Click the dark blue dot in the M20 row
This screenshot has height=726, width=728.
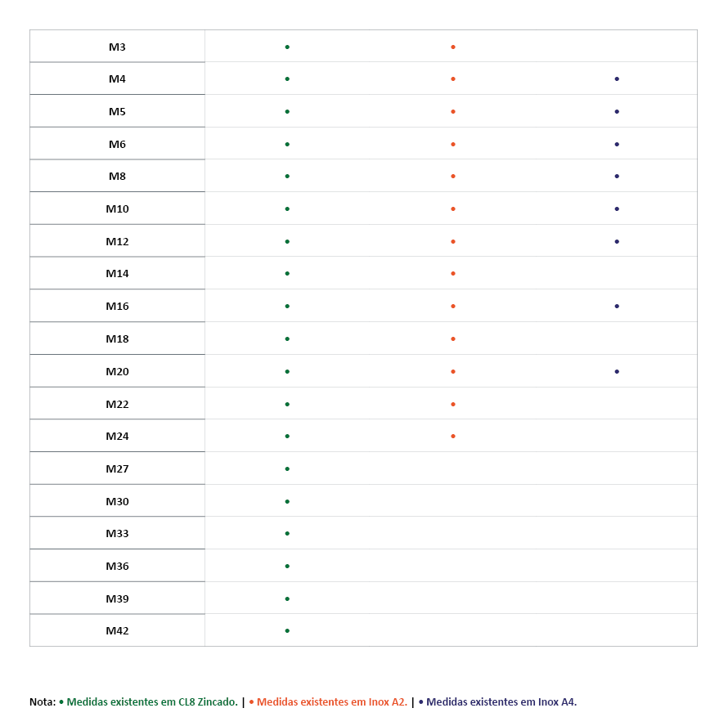(x=617, y=371)
